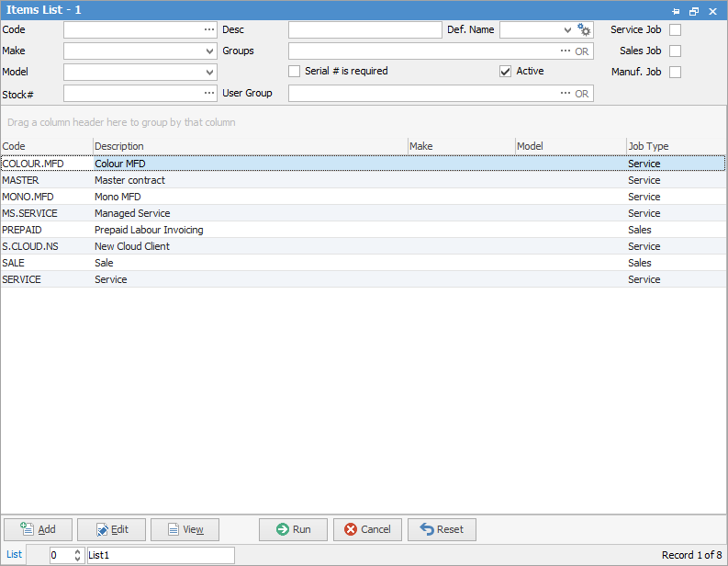Image resolution: width=728 pixels, height=566 pixels.
Task: Sort by Description column header
Action: click(x=251, y=146)
